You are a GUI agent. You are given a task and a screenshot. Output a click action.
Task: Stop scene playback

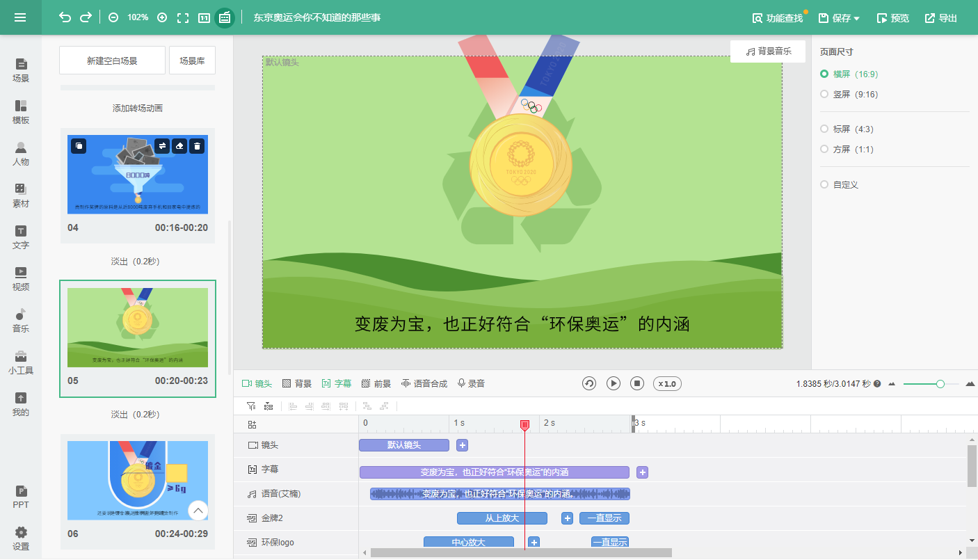tap(637, 383)
